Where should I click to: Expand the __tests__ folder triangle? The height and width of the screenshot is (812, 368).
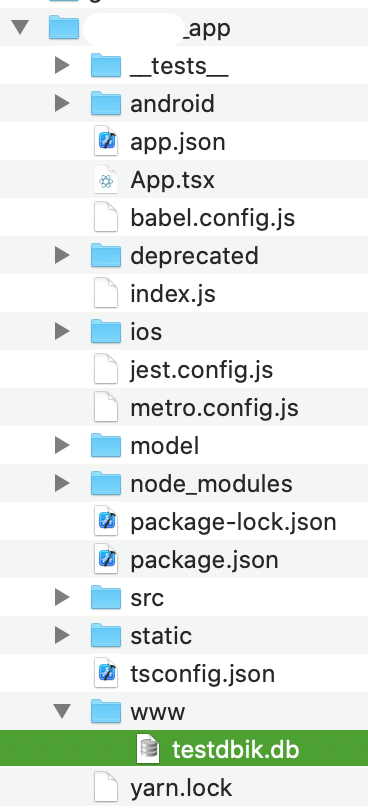62,65
